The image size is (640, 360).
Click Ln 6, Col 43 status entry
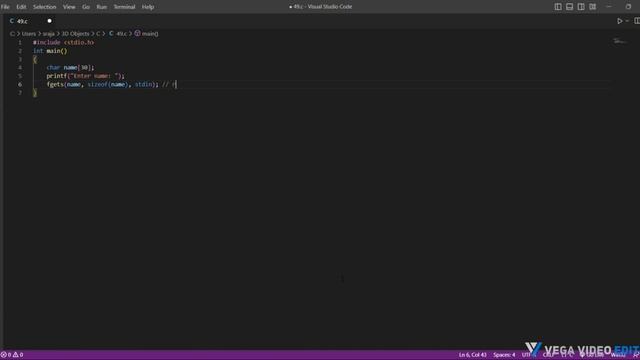[472, 355]
